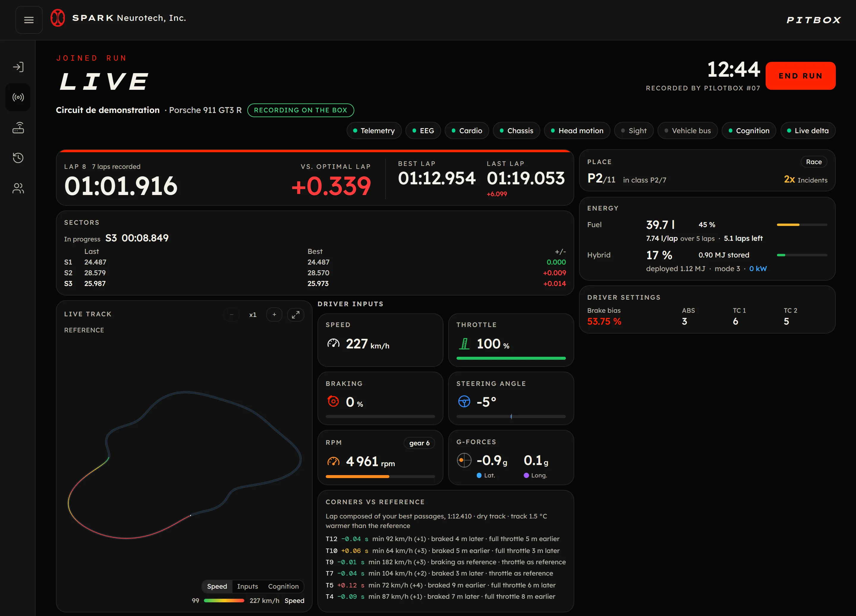856x616 pixels.
Task: Open the pilotbox device sidebar icon
Action: coord(18,128)
